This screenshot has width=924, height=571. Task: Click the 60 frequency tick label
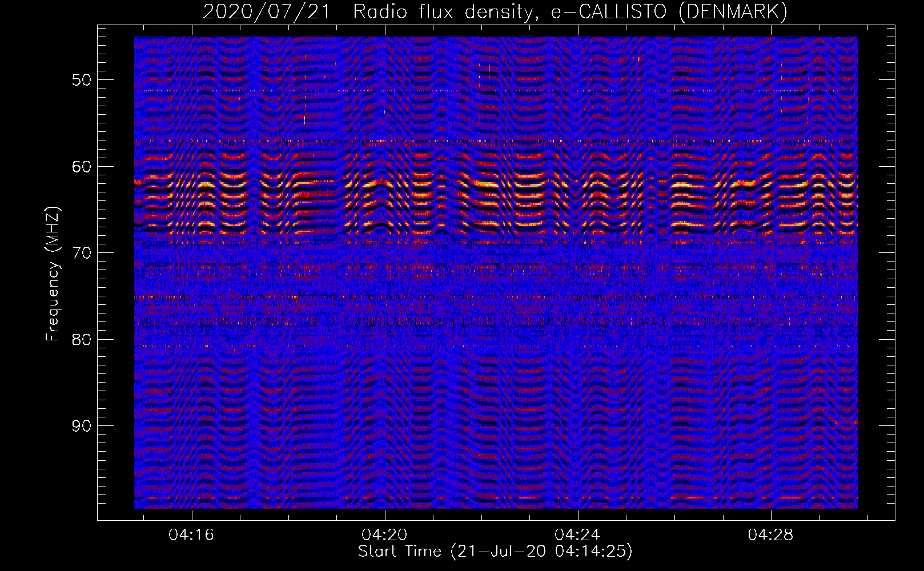[82, 167]
